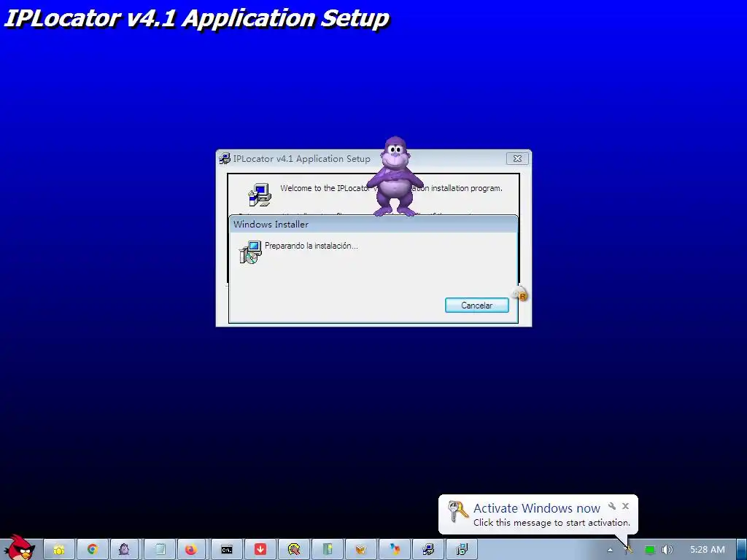Show hidden system tray icons
747x560 pixels.
(610, 550)
